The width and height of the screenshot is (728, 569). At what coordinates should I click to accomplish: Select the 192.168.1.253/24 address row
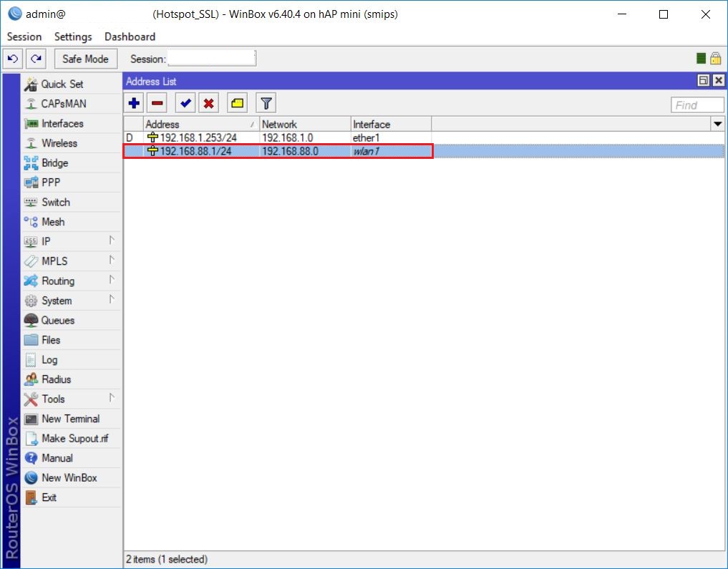[x=424, y=138]
